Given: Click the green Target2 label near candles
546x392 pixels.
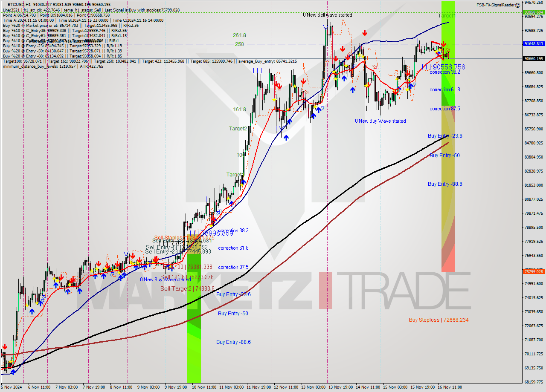Looking at the screenshot, I should (x=238, y=128).
